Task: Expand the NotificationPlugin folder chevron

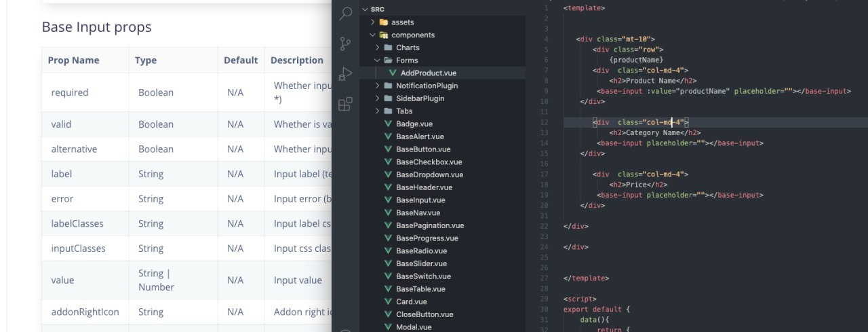Action: (378, 86)
